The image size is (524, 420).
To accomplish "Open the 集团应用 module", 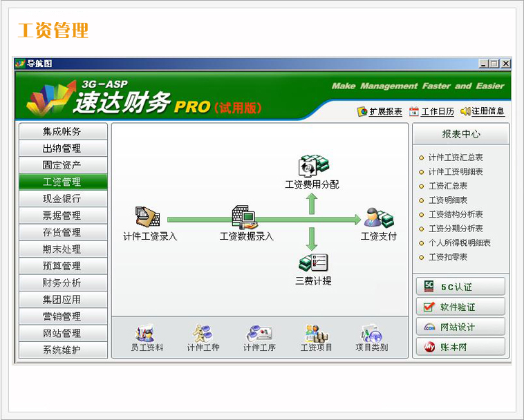I will point(63,300).
